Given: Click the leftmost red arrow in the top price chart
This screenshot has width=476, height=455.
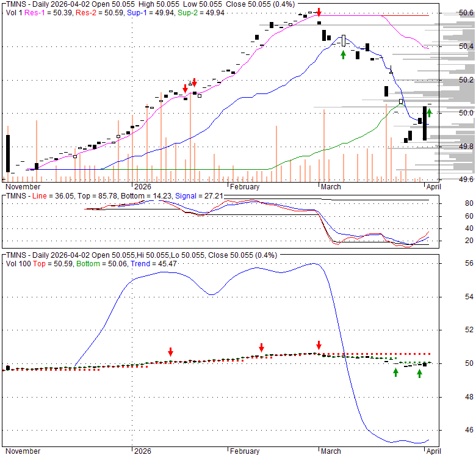Looking at the screenshot, I should point(186,89).
